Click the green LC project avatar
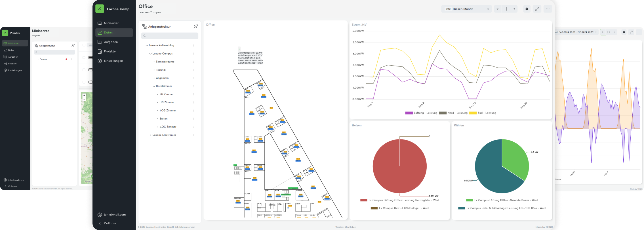This screenshot has width=644, height=230. [100, 9]
